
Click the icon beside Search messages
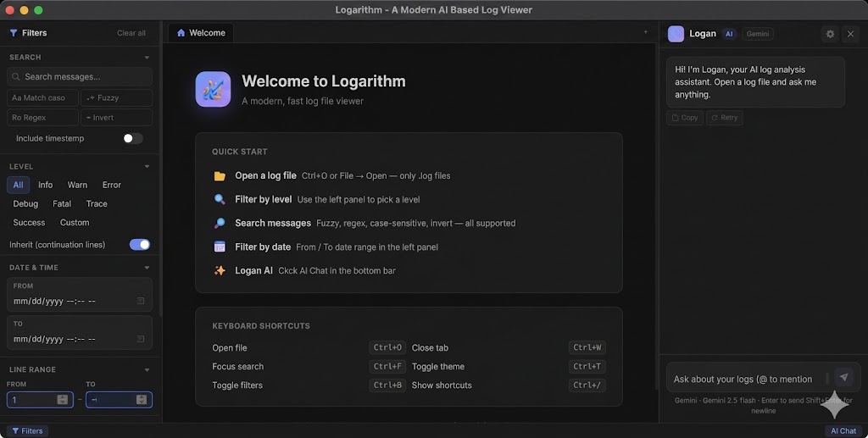(x=220, y=223)
